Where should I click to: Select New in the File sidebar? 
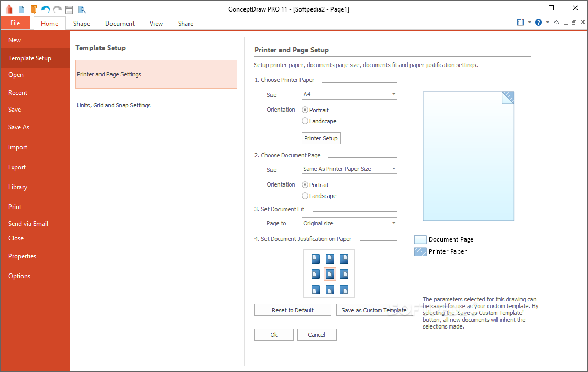point(35,40)
